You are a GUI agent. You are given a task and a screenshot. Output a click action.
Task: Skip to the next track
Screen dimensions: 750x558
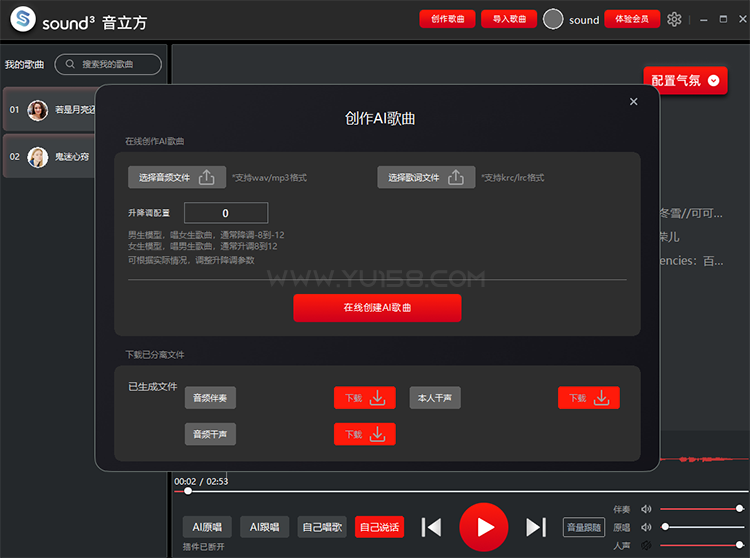pos(536,526)
